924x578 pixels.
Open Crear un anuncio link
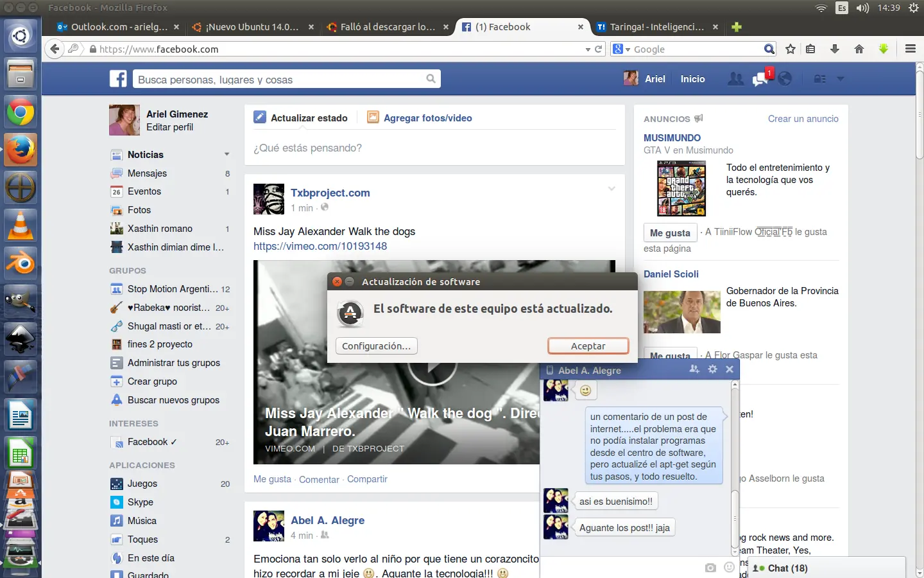point(803,119)
